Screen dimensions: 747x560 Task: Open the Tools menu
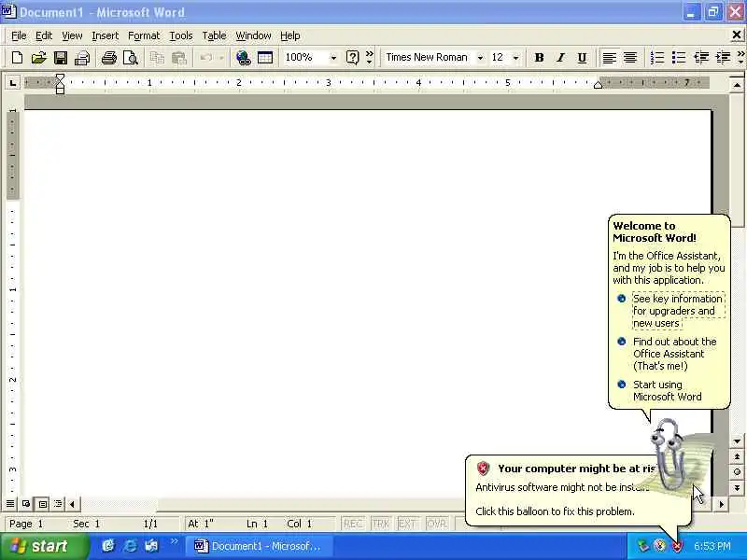tap(181, 35)
